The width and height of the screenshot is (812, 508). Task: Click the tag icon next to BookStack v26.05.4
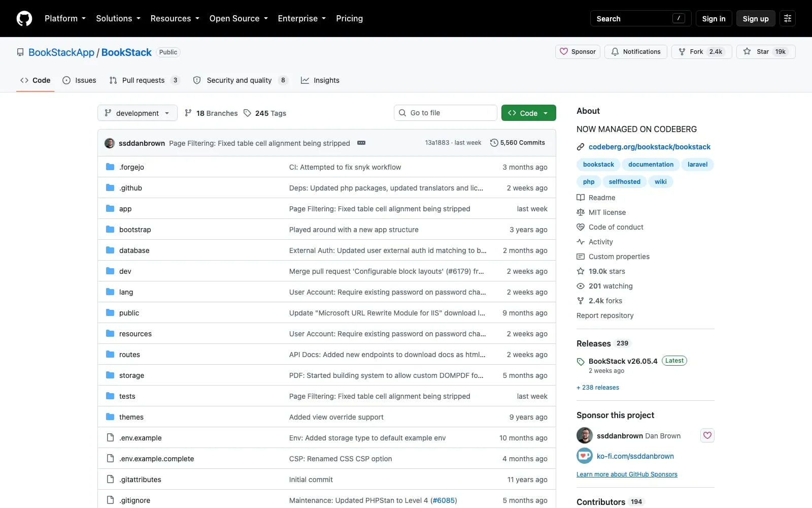[x=581, y=362]
